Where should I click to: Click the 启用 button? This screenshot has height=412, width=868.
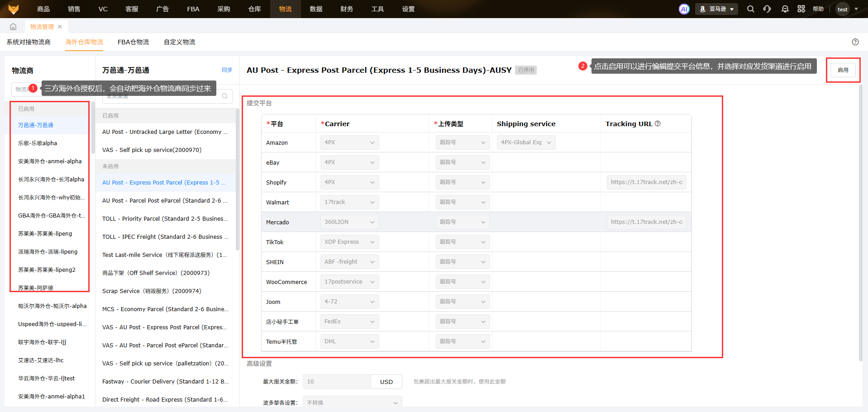[843, 70]
